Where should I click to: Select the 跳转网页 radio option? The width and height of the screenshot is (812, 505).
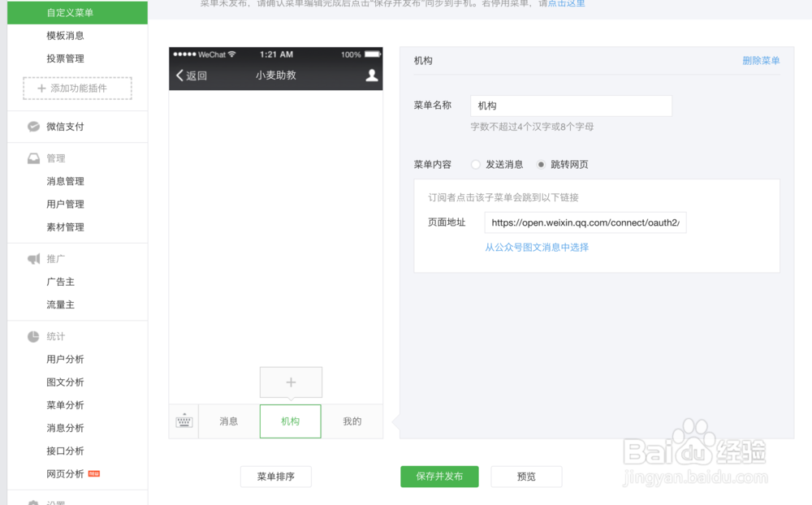[x=540, y=164]
